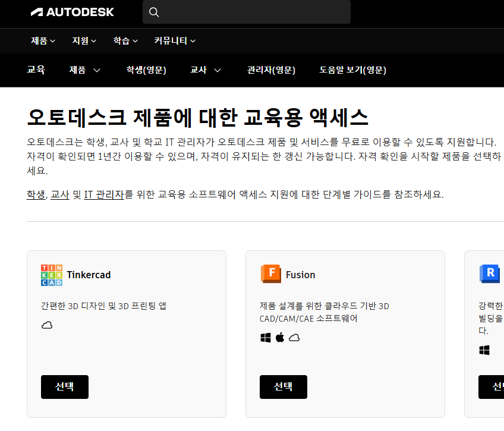Follow the IT 관리자 guide link
504x431 pixels.
coord(104,194)
